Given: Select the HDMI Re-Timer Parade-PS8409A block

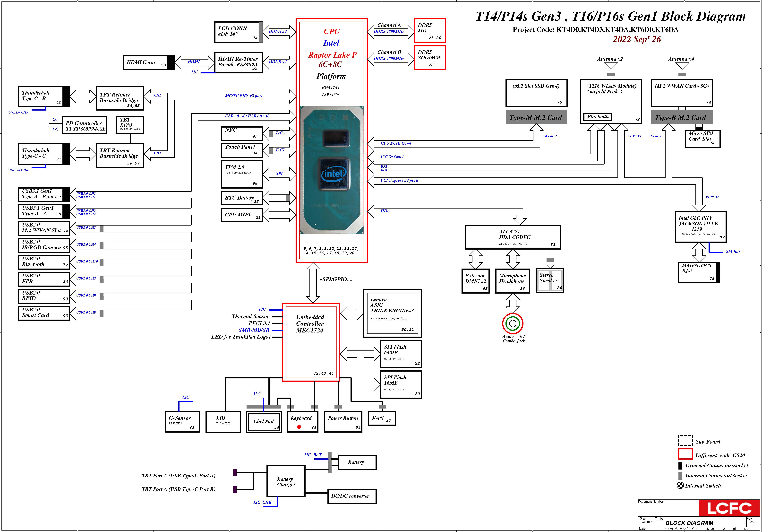Looking at the screenshot, I should (x=238, y=62).
